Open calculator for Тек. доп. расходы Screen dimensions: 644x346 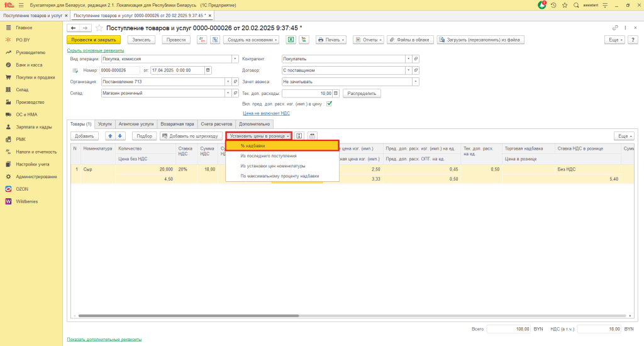coord(336,93)
